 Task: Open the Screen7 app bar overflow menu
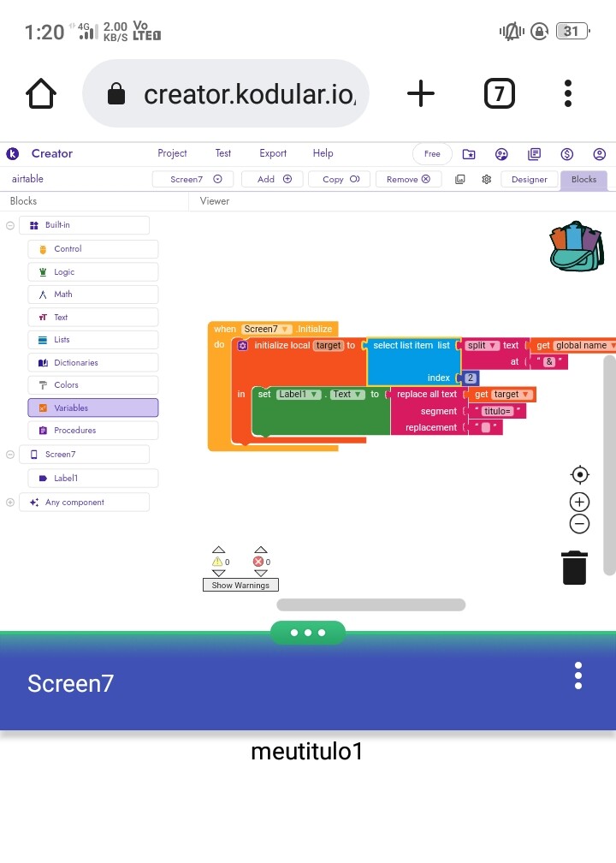pyautogui.click(x=577, y=676)
